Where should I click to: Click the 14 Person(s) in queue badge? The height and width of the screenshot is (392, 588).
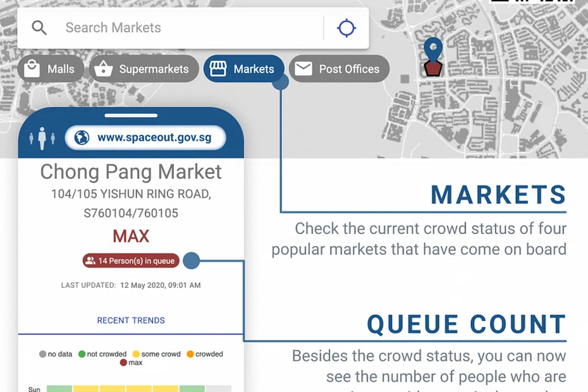click(x=131, y=261)
